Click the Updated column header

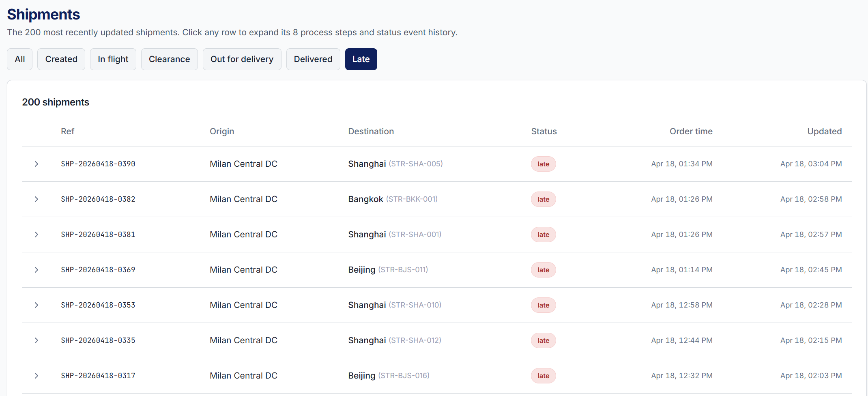pos(825,131)
